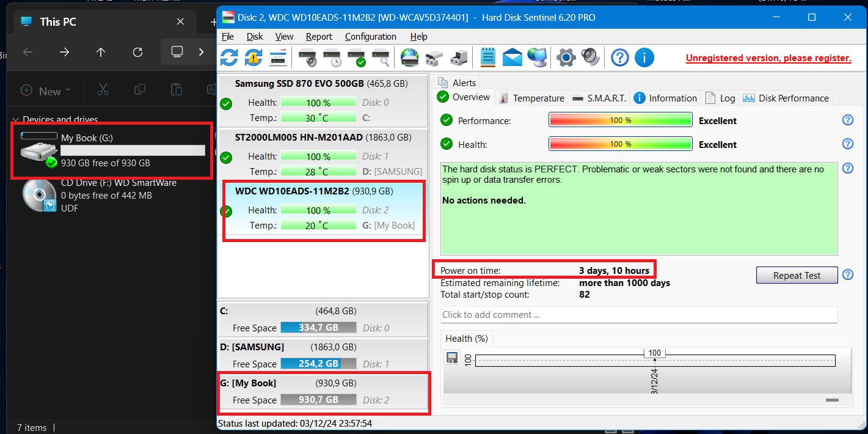Switch to the Alerts tab

pyautogui.click(x=457, y=83)
